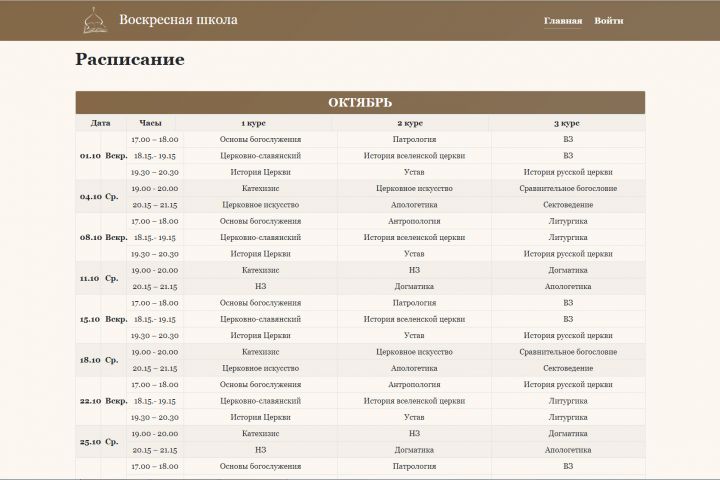The width and height of the screenshot is (720, 480).
Task: Click the 3 курс column header
Action: pyautogui.click(x=567, y=123)
